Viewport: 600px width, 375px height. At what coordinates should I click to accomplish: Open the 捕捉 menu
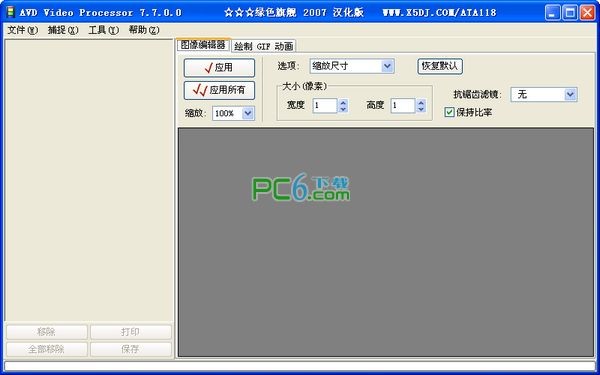coord(63,30)
